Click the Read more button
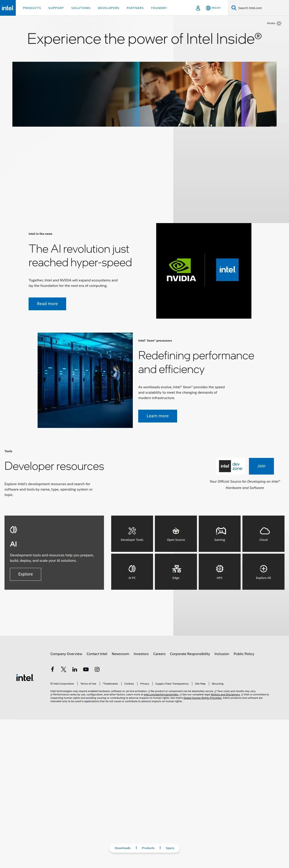The height and width of the screenshot is (868, 289). point(47,304)
